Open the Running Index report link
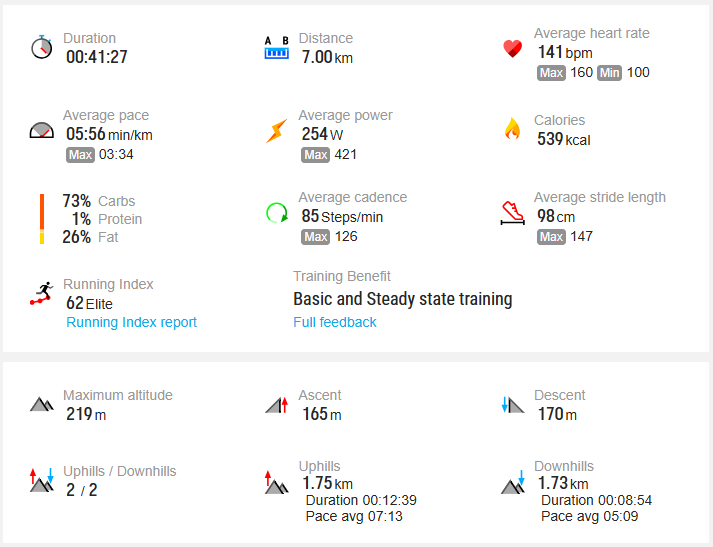Image resolution: width=713 pixels, height=547 pixels. pos(131,322)
